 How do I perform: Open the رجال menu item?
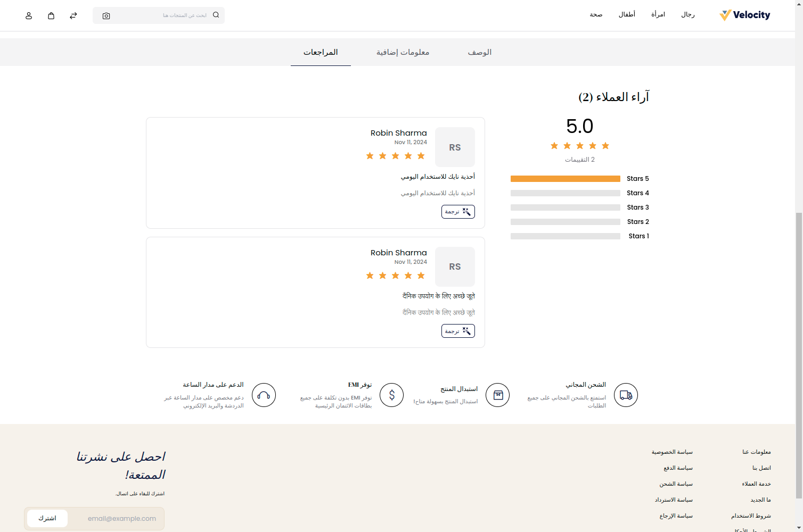pos(688,14)
